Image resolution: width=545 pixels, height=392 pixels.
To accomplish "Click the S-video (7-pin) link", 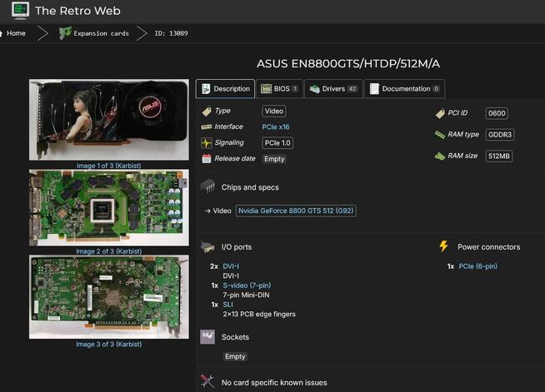I will [x=247, y=285].
